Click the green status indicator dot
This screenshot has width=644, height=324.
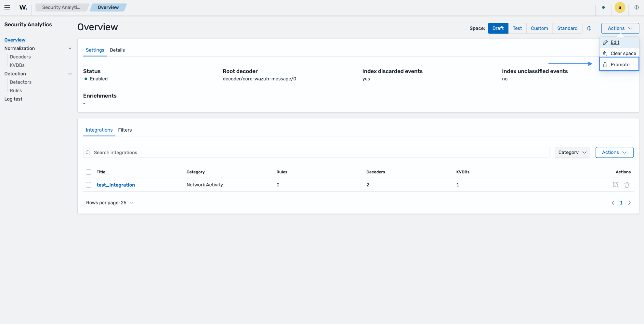pos(603,7)
